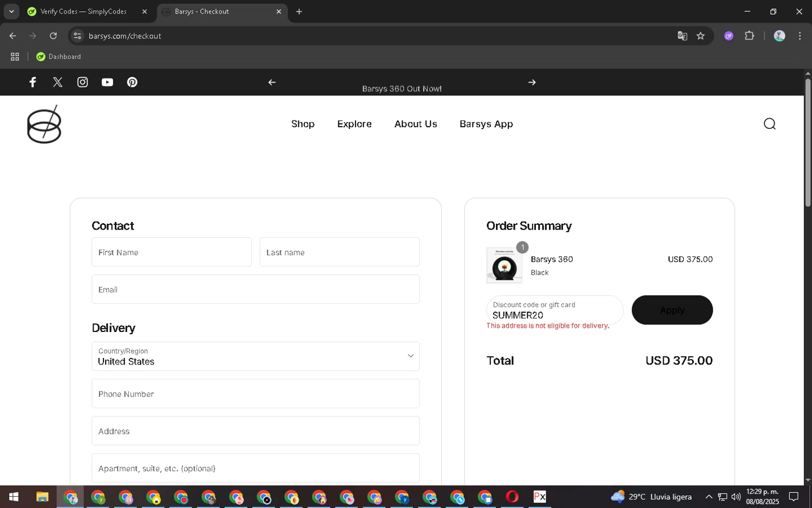Open the Chrome three-dot menu
The width and height of the screenshot is (812, 508).
coord(800,36)
